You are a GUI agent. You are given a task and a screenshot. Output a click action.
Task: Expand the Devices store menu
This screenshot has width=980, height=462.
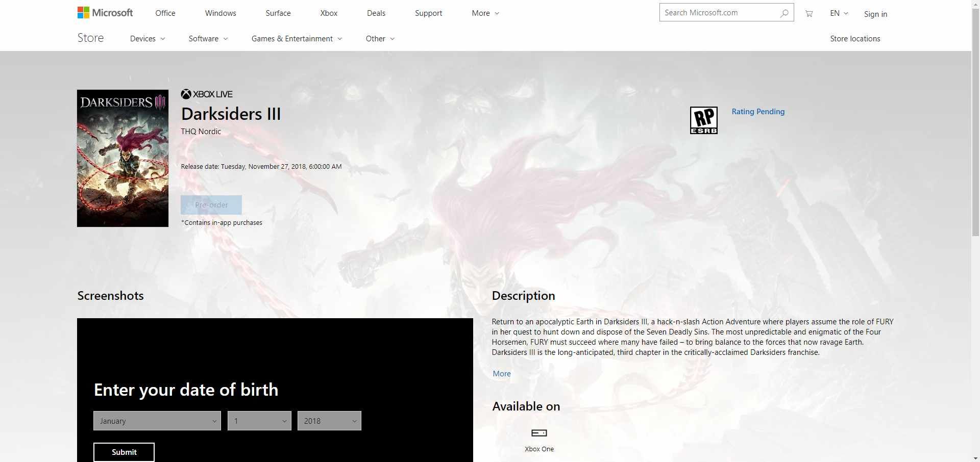(148, 39)
